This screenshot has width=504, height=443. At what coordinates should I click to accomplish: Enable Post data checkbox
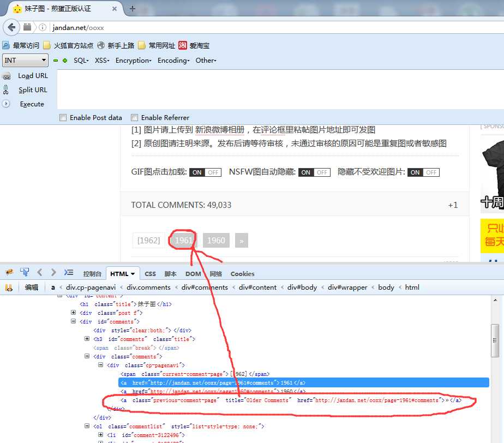(x=63, y=117)
